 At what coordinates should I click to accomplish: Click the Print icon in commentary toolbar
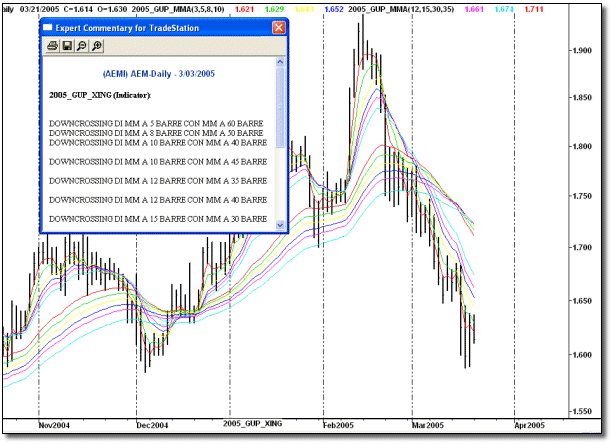click(52, 46)
